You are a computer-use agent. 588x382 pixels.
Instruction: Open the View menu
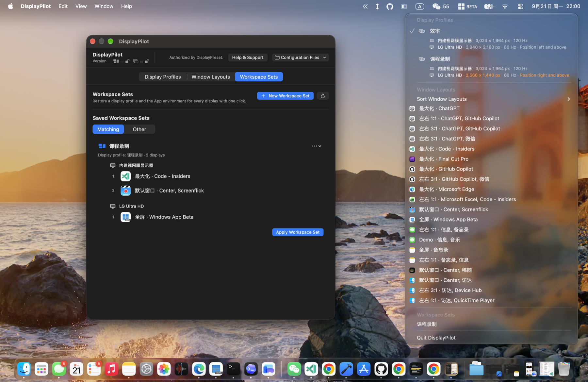pyautogui.click(x=81, y=6)
